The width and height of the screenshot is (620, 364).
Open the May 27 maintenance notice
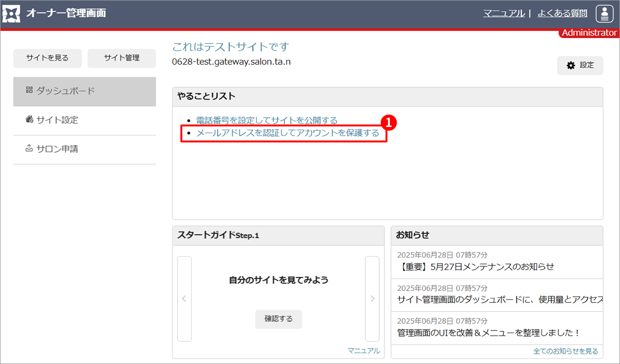click(477, 266)
